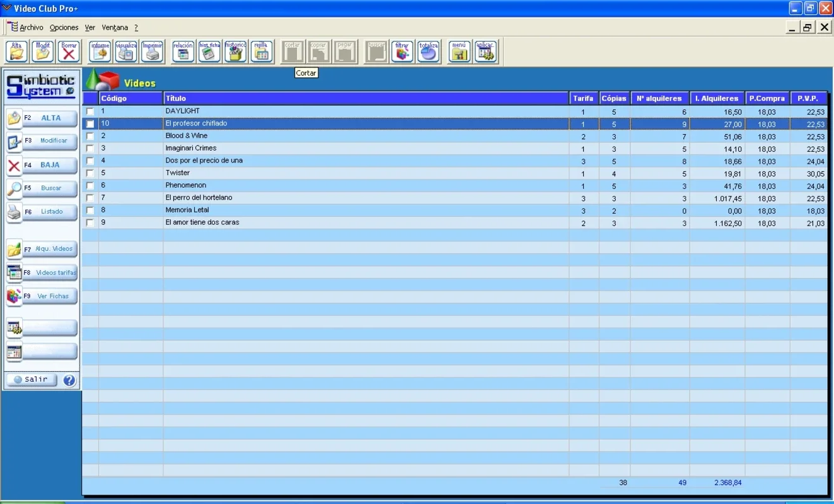Open the informe toolbar icon
This screenshot has height=504, width=834.
(x=100, y=52)
